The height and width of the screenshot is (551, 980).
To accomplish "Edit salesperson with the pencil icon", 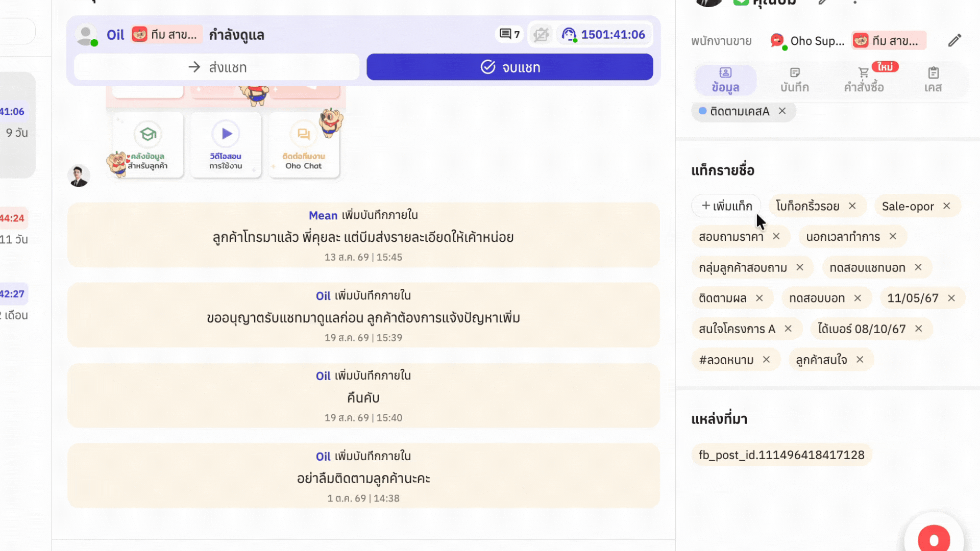I will click(954, 41).
